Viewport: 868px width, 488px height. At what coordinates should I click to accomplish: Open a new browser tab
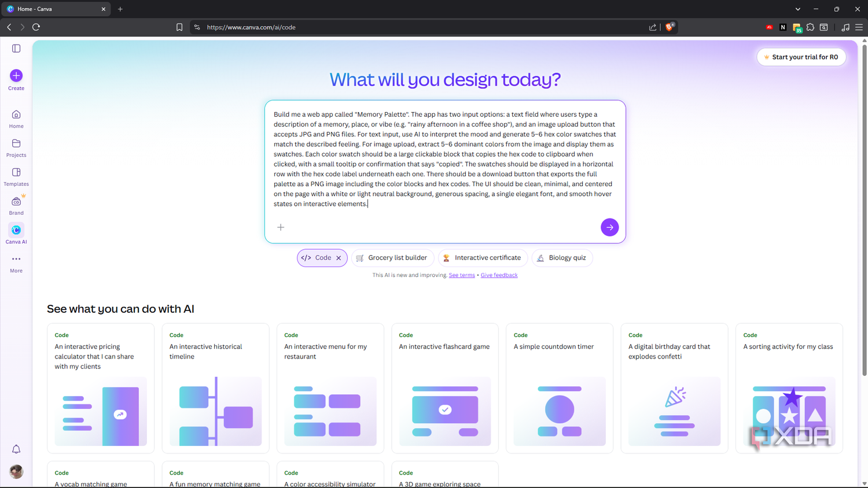(x=120, y=9)
